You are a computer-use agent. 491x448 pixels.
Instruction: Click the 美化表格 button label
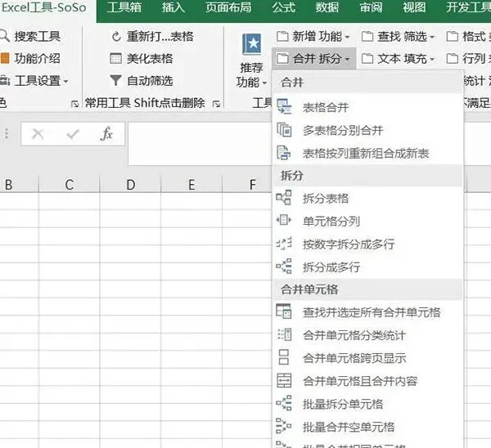point(150,59)
